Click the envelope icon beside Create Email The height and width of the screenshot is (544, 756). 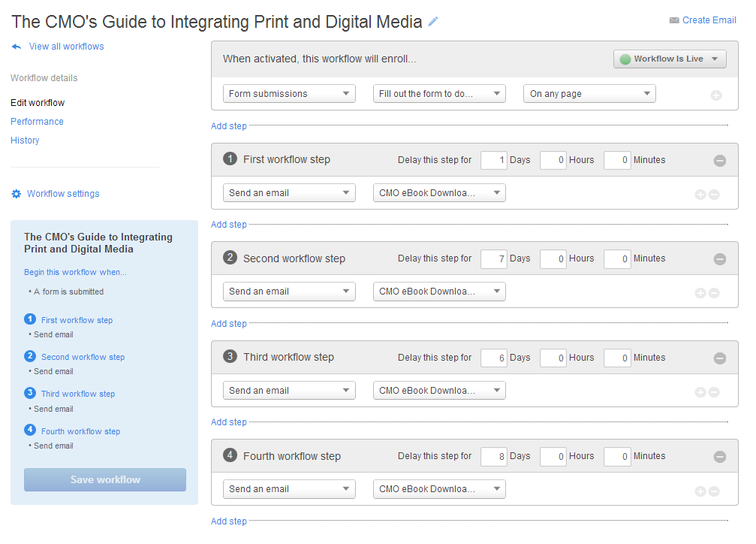[x=673, y=20]
